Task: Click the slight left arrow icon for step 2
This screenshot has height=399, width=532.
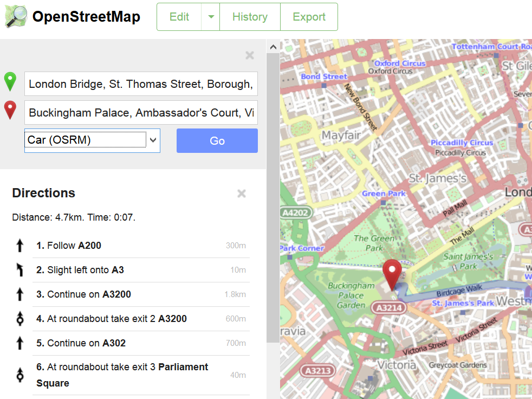Action: coord(20,270)
